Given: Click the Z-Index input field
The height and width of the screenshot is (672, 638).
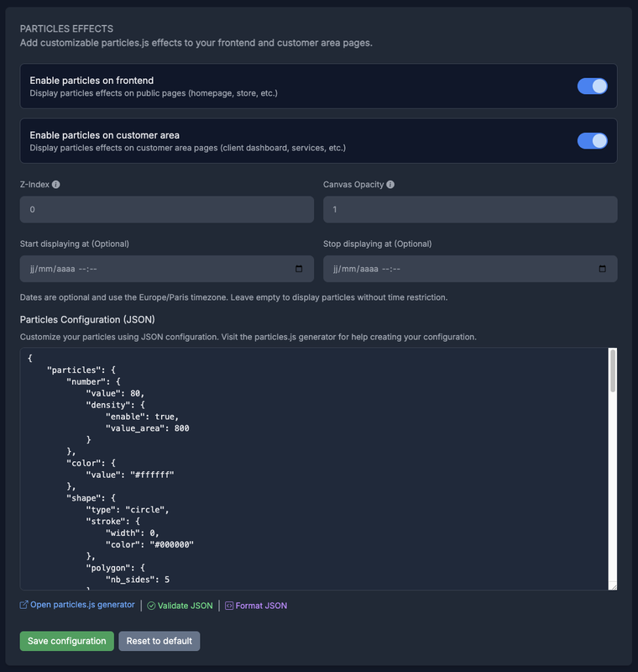Looking at the screenshot, I should [166, 209].
